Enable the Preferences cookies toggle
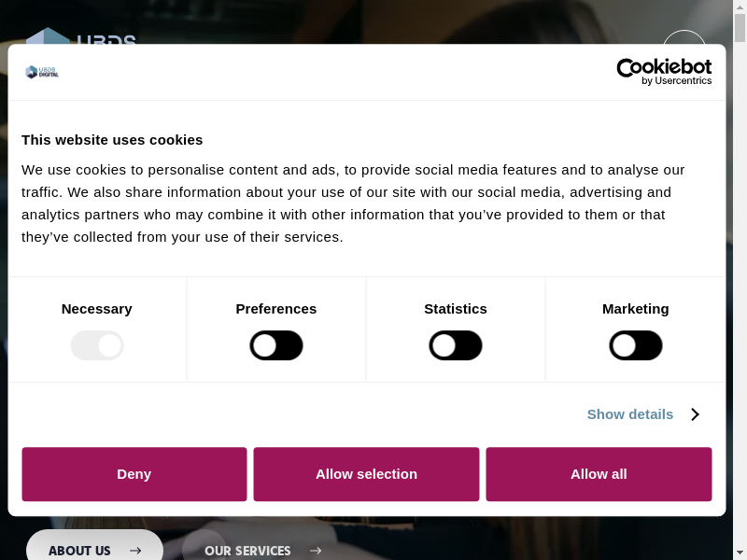The image size is (747, 560). coord(276,345)
